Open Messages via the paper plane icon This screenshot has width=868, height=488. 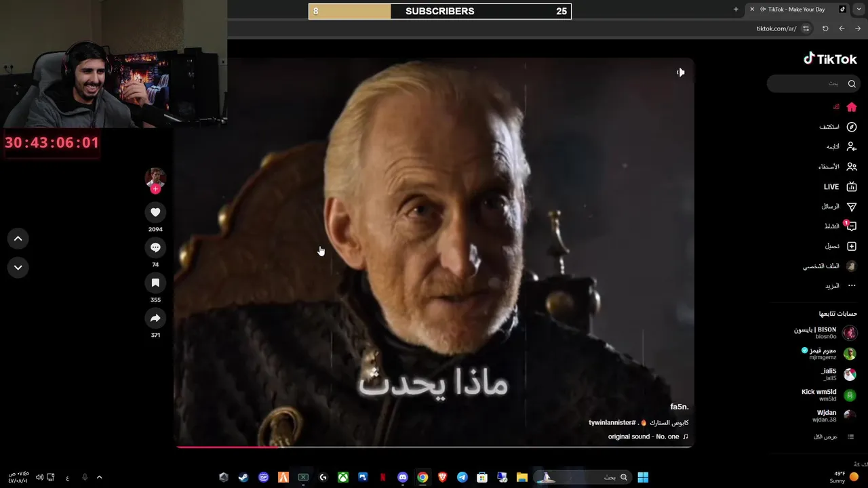coord(852,206)
